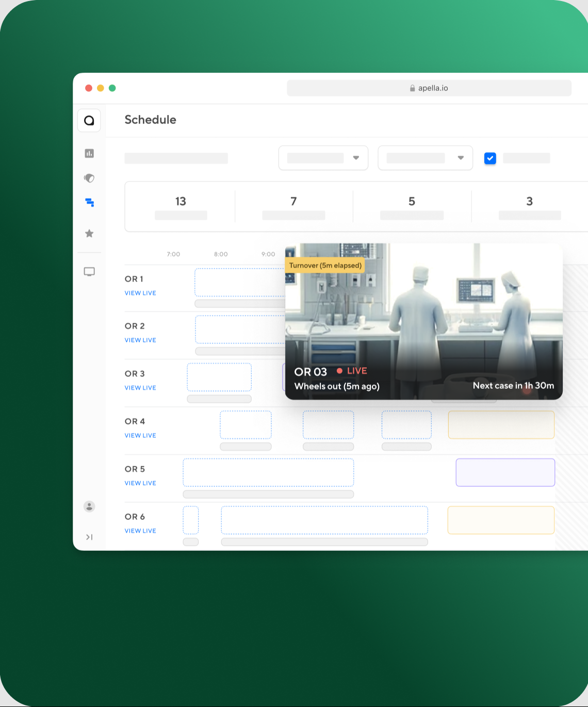
Task: Select the long dashed case block in OR 5
Action: point(268,472)
